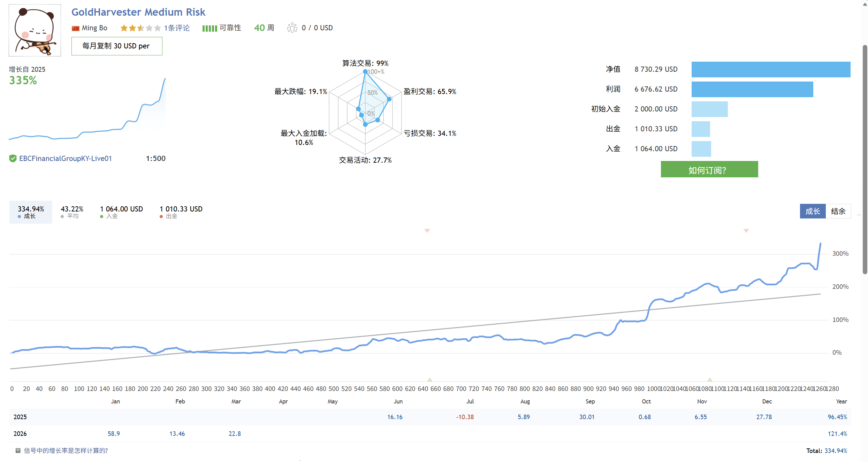Toggle the 出金 1 010.33 USD series
868x462 pixels.
click(x=181, y=212)
